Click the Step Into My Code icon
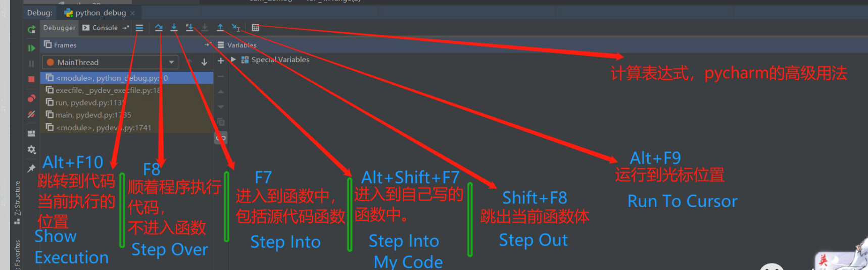Screen dimensions: 868x270 coord(189,28)
